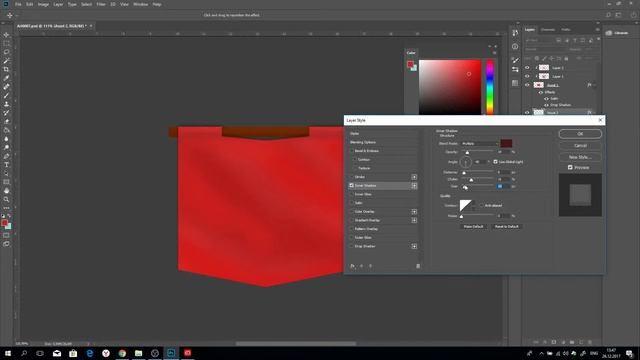Click the Reset to Default button

tap(507, 227)
